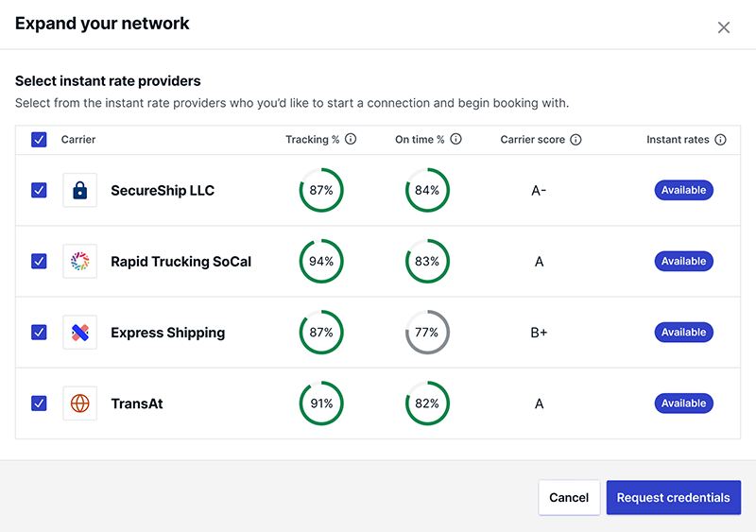Click the Cancel button
The height and width of the screenshot is (532, 756).
[x=569, y=497]
